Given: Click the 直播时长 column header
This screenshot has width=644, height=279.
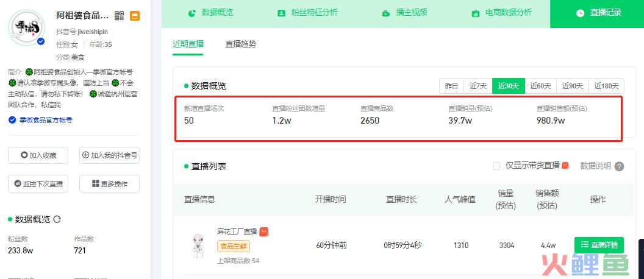Looking at the screenshot, I should [401, 199].
